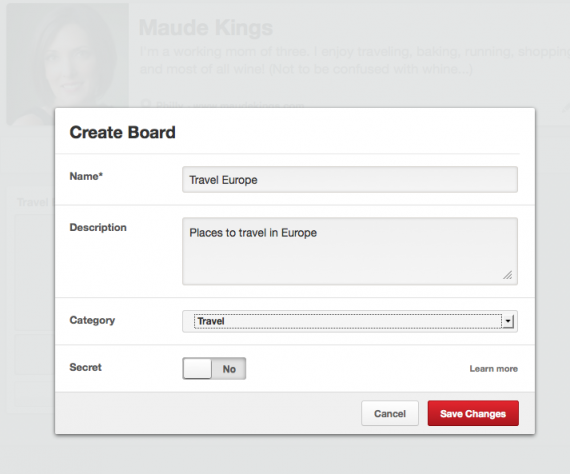Click the 'Maude Kings' profile name in background

coord(206,28)
